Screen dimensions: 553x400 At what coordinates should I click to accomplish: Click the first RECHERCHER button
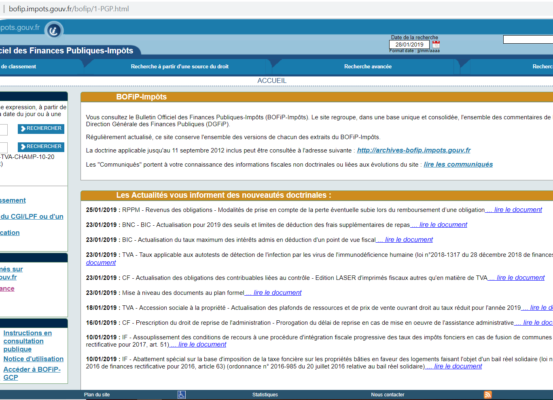pyautogui.click(x=41, y=129)
